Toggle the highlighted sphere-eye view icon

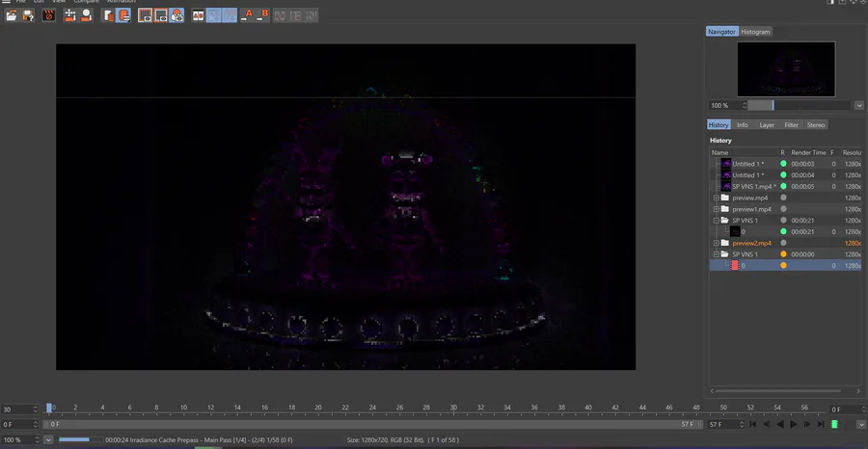176,15
